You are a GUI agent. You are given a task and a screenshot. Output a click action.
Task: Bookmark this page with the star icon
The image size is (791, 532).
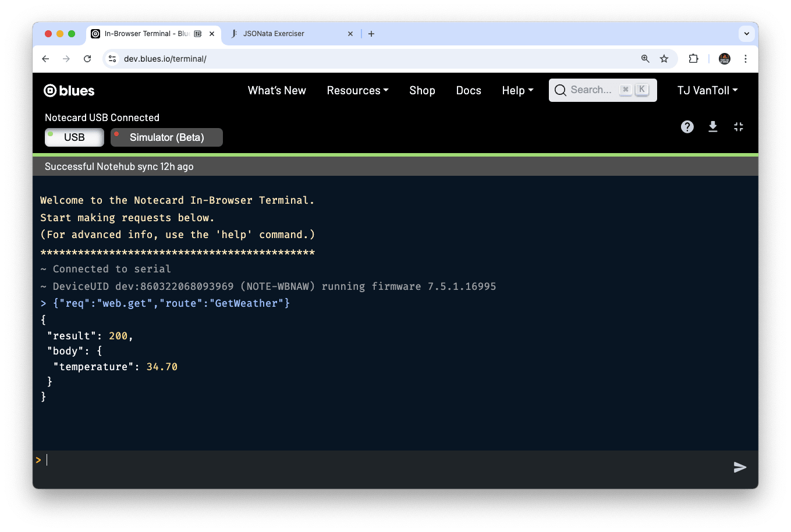tap(664, 59)
